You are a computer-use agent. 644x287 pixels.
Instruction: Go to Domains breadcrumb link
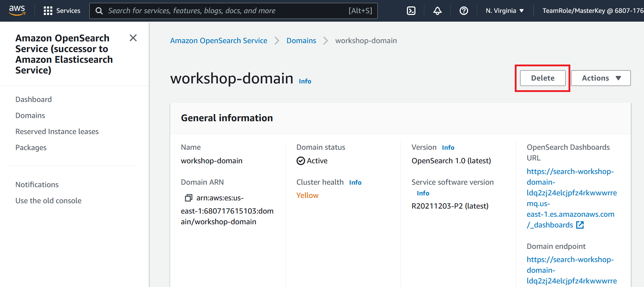pos(301,41)
